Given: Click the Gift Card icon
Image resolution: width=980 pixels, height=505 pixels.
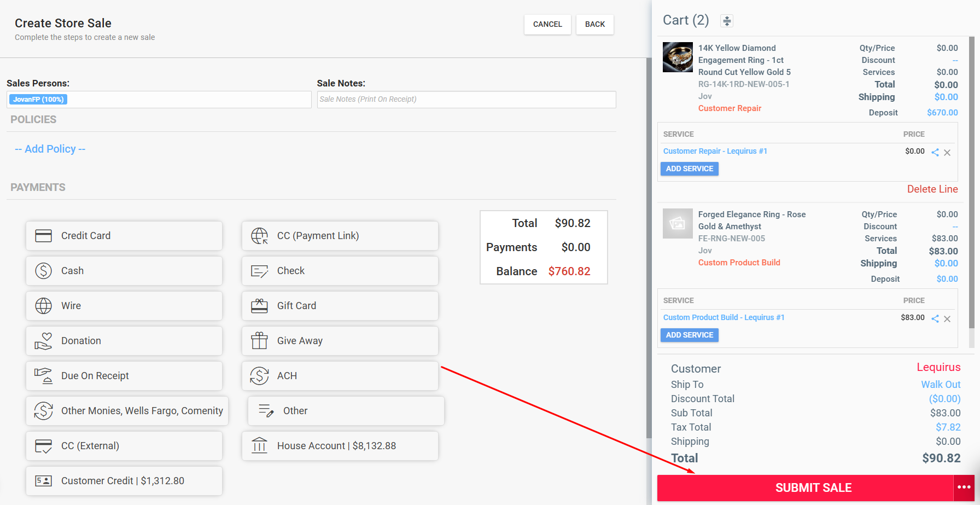Looking at the screenshot, I should [x=259, y=306].
